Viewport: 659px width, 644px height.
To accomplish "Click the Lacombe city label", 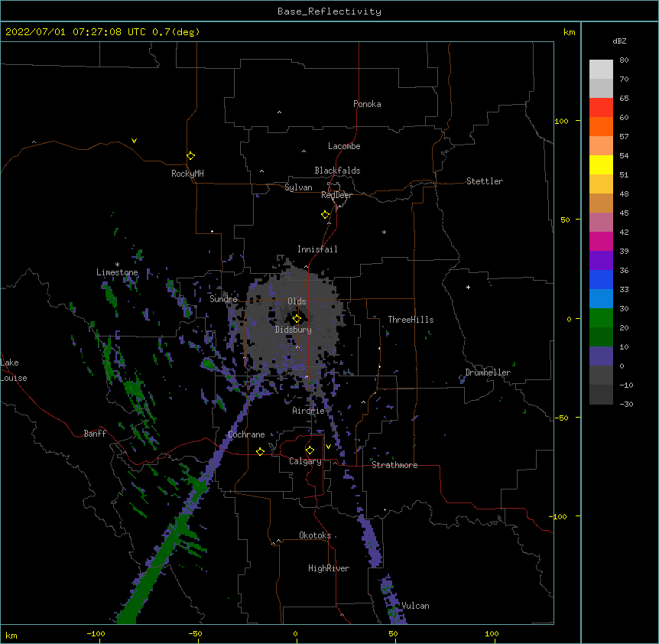I will [344, 146].
